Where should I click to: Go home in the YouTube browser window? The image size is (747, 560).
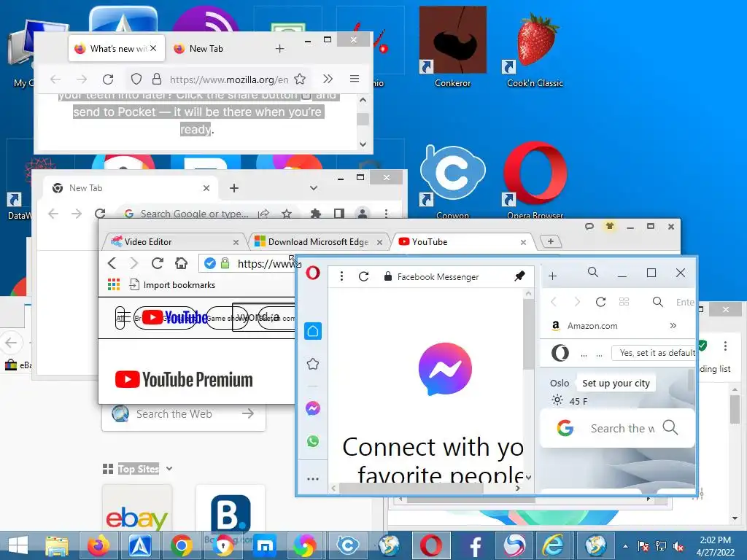tap(181, 263)
